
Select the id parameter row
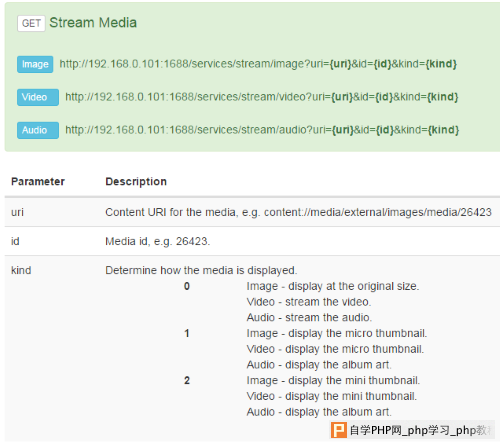pos(252,241)
